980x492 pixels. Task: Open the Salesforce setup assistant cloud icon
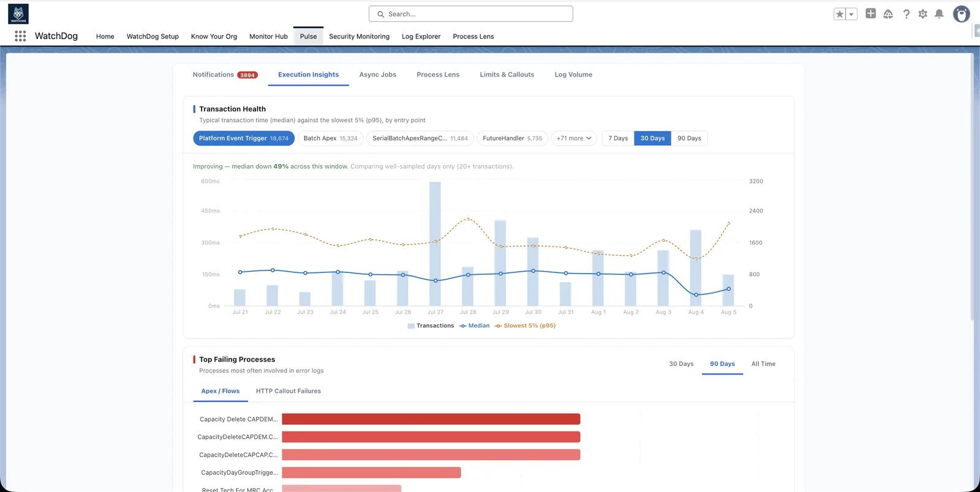(x=888, y=14)
